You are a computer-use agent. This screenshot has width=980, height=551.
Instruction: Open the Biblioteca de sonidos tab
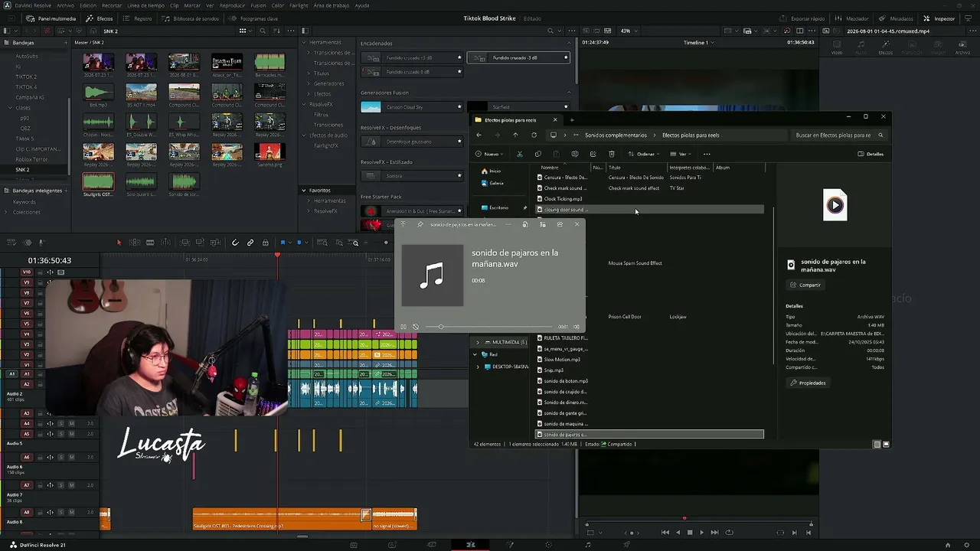[191, 18]
